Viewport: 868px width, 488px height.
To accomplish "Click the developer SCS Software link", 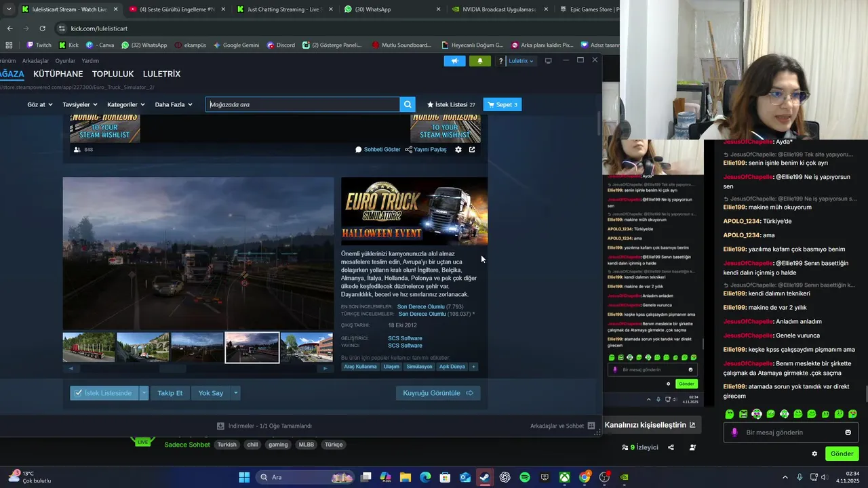I will pos(405,338).
